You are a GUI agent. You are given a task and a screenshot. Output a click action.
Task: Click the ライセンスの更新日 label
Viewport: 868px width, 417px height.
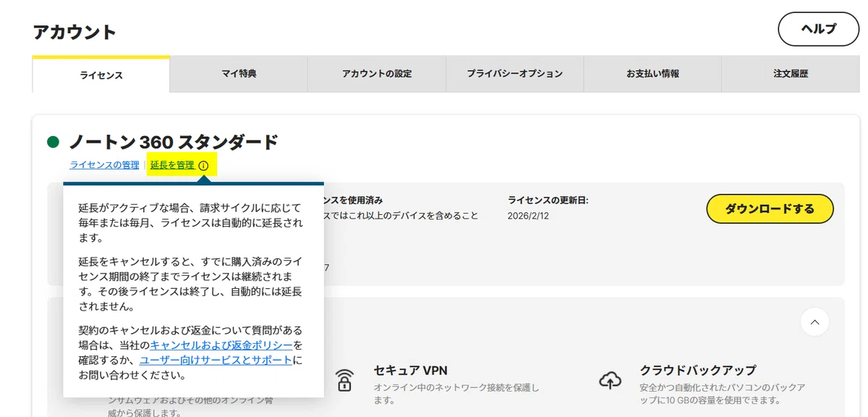(548, 201)
